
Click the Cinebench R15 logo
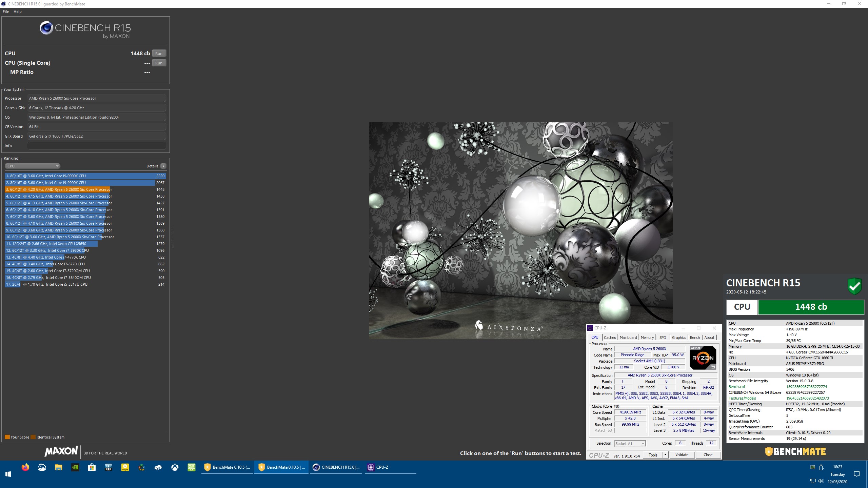tap(85, 30)
